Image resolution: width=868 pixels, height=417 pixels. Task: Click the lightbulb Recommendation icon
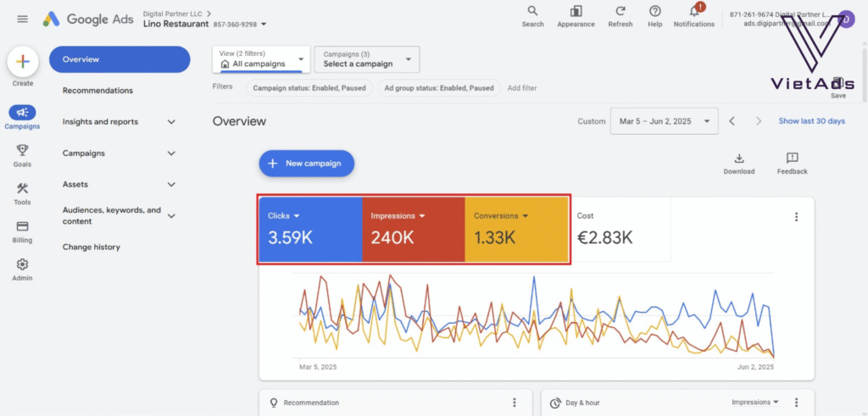point(272,403)
